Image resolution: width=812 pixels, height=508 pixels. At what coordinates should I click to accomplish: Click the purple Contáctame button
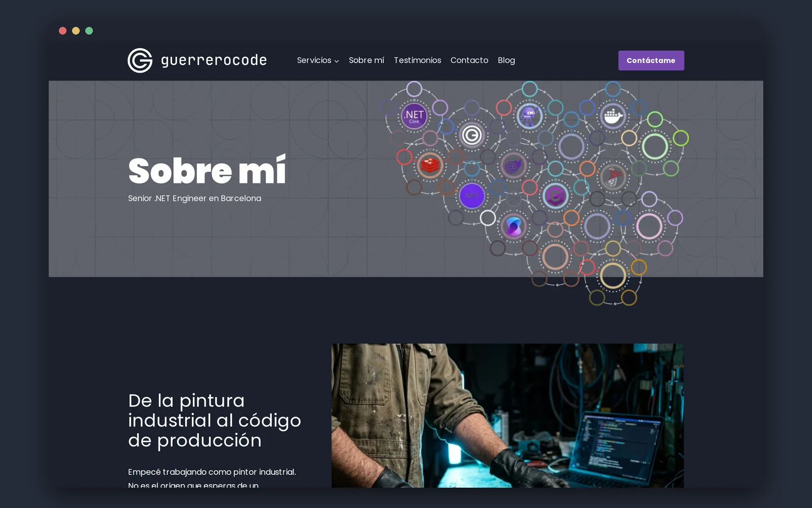click(x=651, y=60)
